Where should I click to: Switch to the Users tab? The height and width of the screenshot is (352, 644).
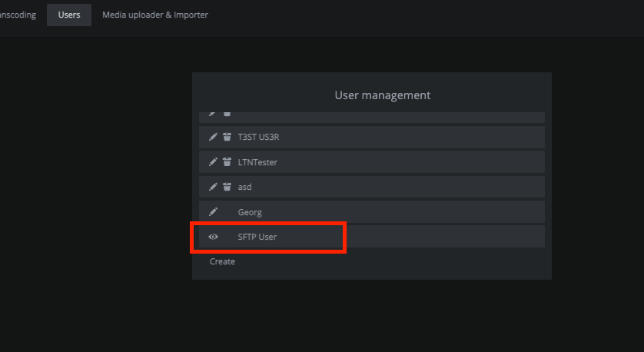pos(69,15)
